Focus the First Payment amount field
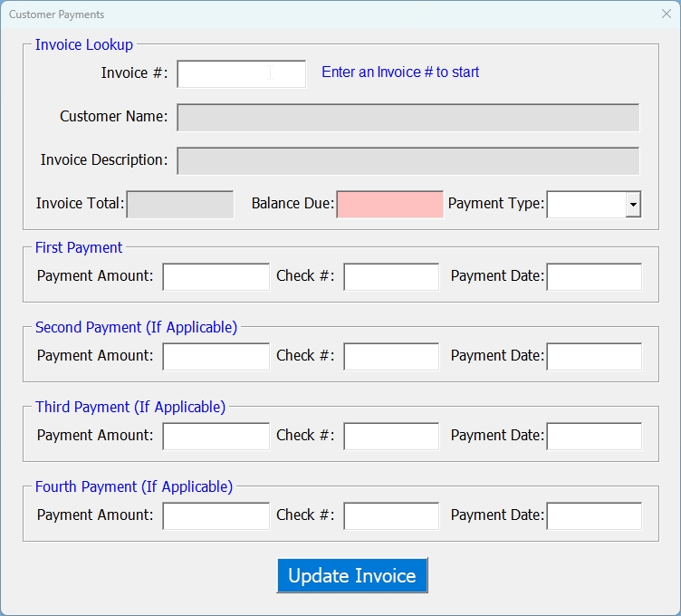681x616 pixels. coord(216,277)
